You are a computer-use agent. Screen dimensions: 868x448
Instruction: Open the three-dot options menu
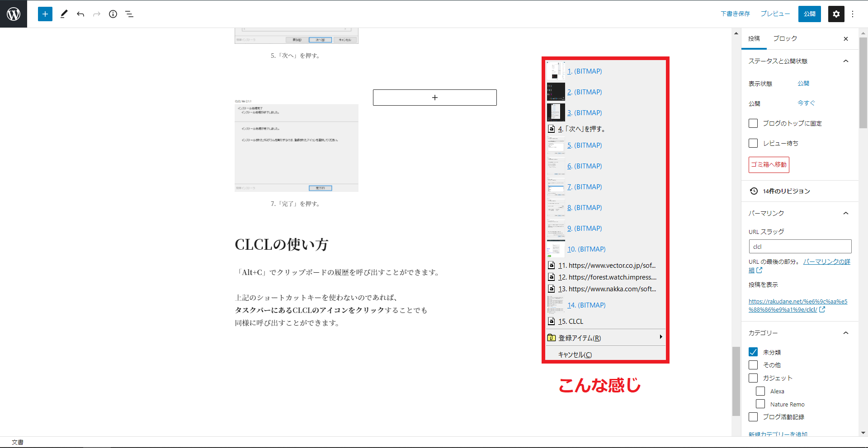pyautogui.click(x=853, y=14)
